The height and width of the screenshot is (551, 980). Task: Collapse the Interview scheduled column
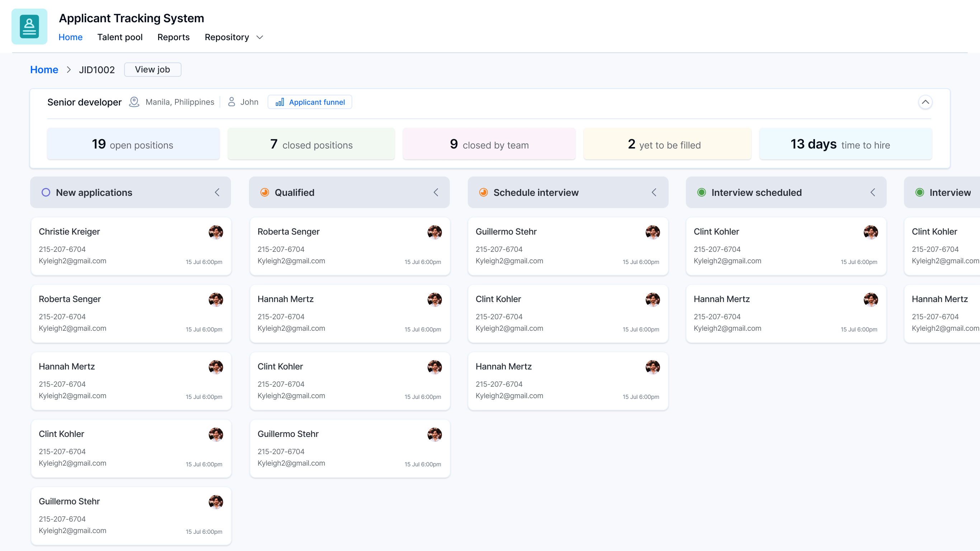click(873, 193)
